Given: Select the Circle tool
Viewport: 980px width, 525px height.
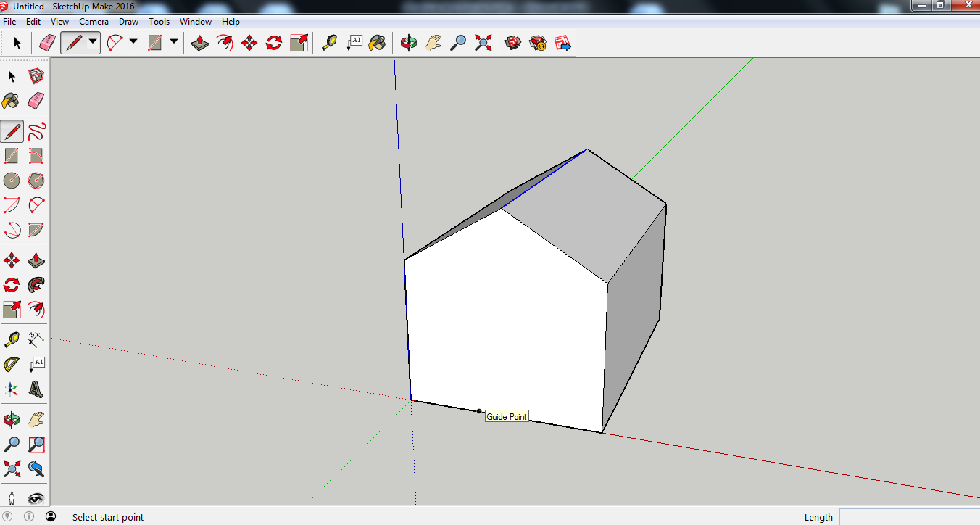Looking at the screenshot, I should pos(12,180).
